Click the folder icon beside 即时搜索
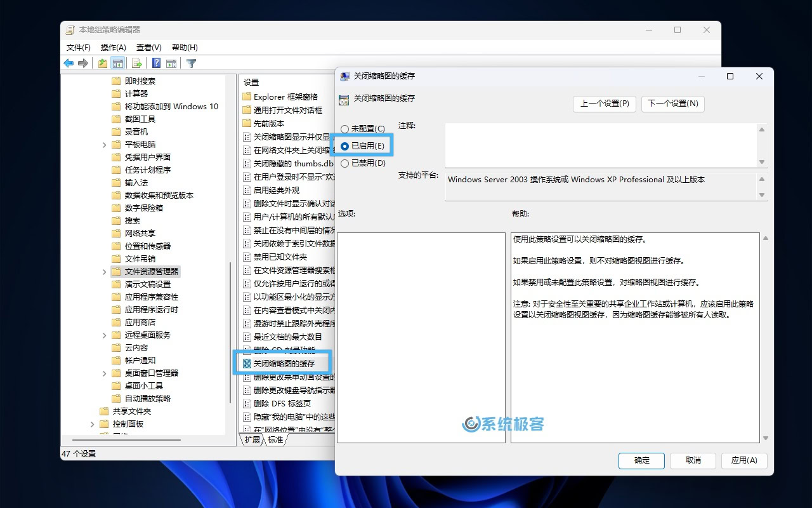 [116, 81]
